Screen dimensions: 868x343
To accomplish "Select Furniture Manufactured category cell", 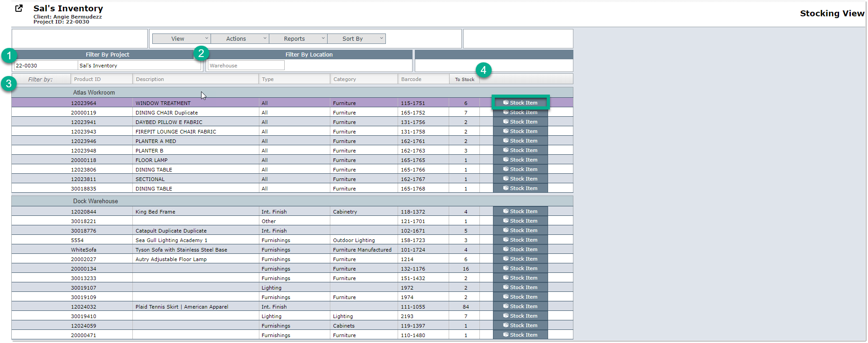I will [x=362, y=250].
